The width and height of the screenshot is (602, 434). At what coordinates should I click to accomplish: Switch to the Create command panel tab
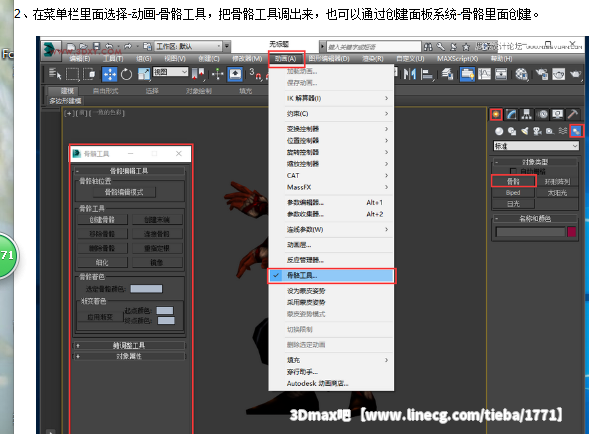(496, 114)
